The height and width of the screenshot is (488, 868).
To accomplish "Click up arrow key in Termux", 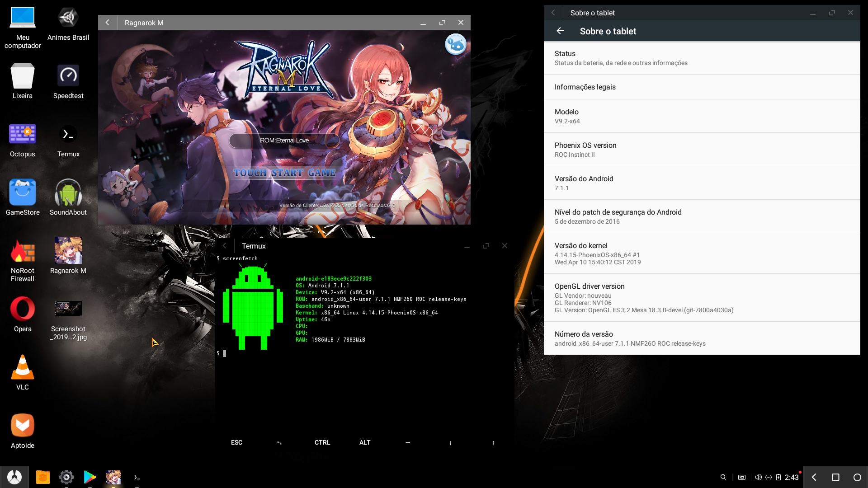I will (493, 443).
